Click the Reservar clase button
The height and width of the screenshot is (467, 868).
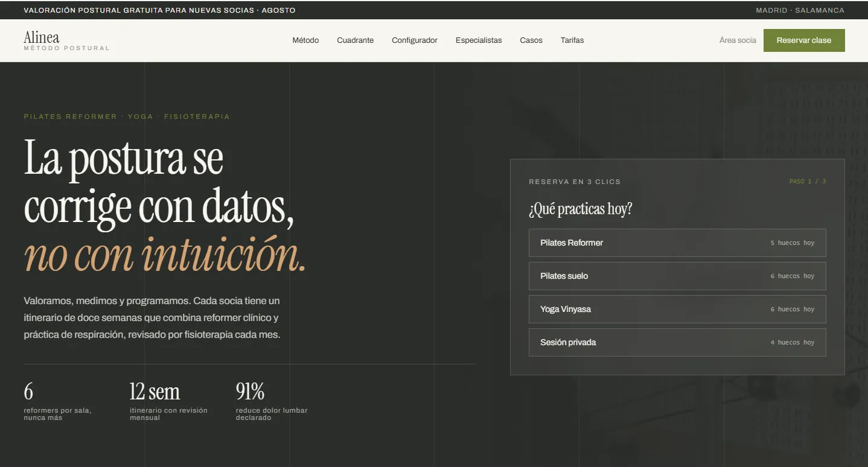point(804,40)
